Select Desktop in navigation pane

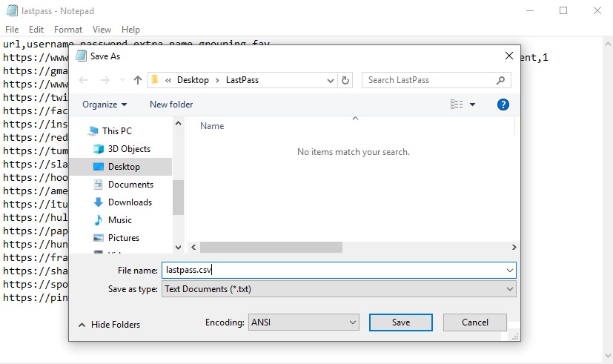(x=124, y=167)
